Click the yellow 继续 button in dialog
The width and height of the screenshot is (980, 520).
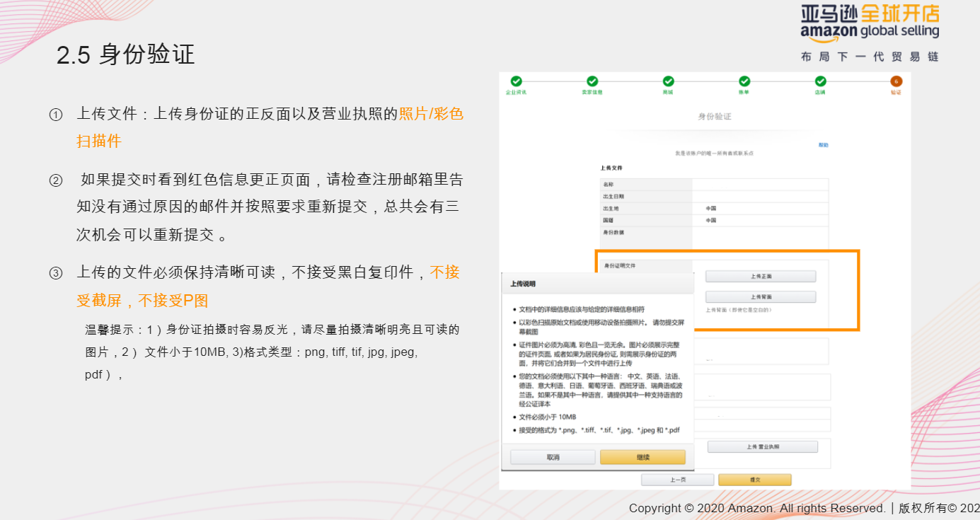(x=642, y=456)
